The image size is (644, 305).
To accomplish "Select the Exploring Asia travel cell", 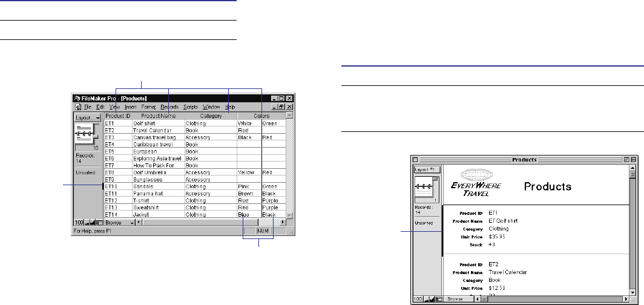I will tap(159, 159).
